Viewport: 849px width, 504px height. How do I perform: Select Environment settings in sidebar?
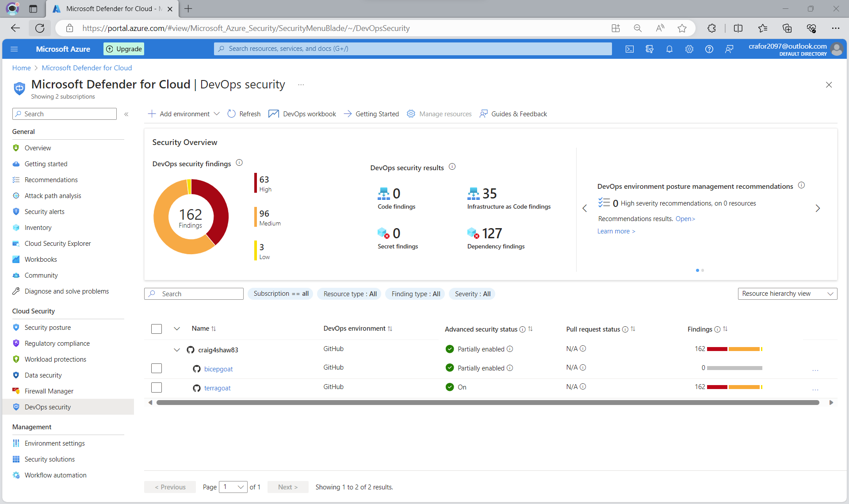54,443
